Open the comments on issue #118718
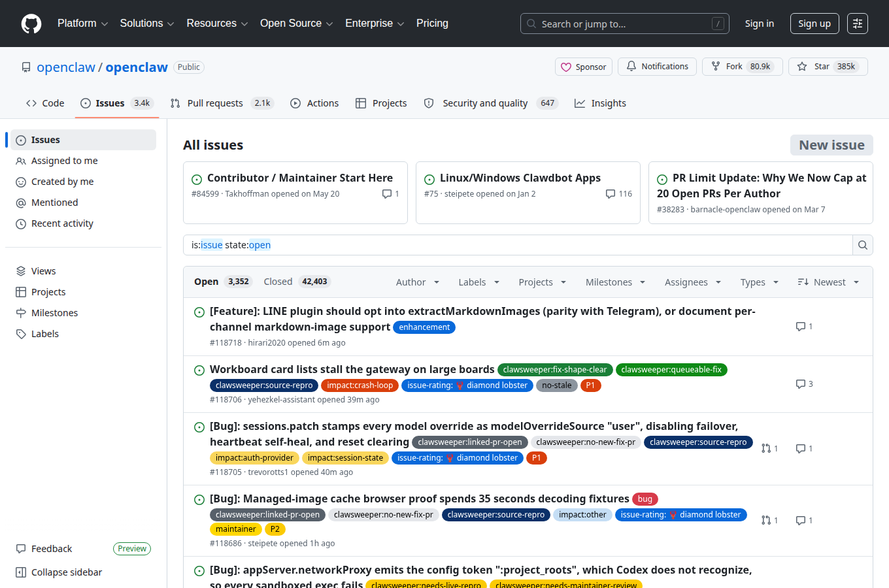This screenshot has height=588, width=889. [x=804, y=327]
